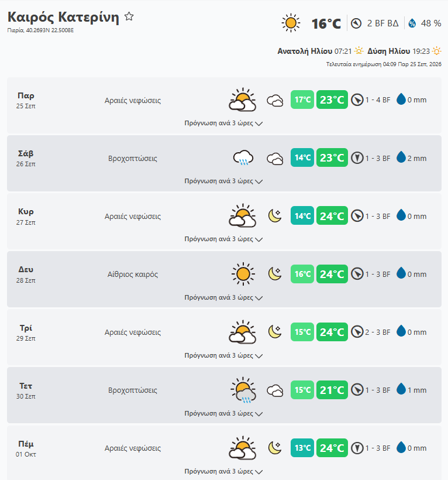Click the current sunny weather icon at the top
448x480 pixels.
point(291,23)
